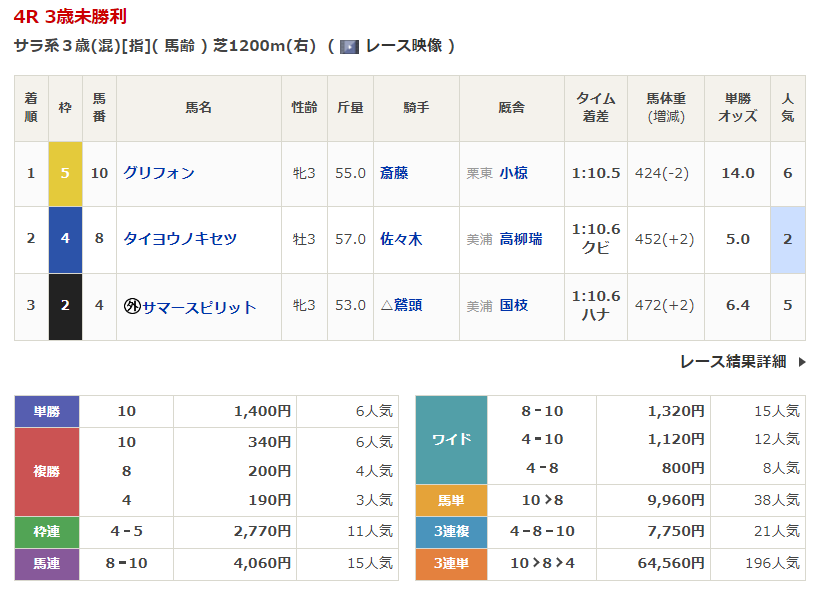Click the ワイド payout label

[x=451, y=439]
